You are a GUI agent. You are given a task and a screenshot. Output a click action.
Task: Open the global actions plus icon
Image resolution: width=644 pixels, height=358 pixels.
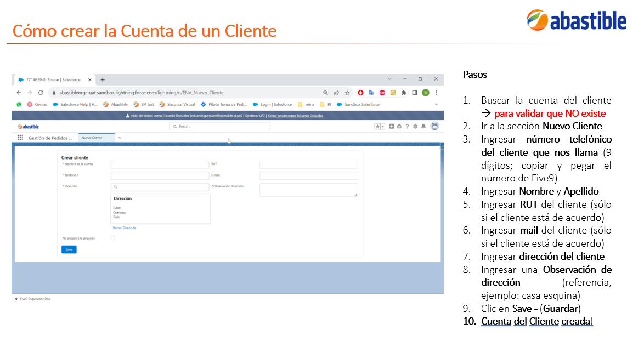392,127
